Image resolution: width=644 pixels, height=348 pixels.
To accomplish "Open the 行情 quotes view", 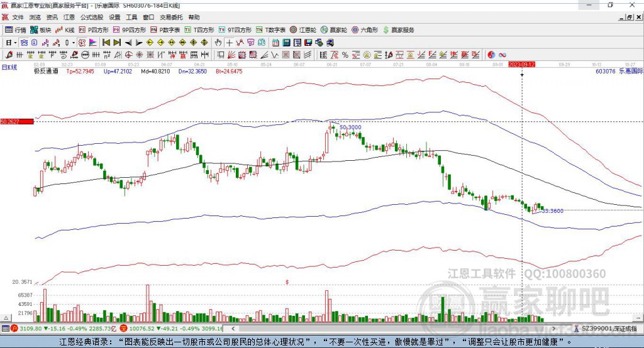I will pyautogui.click(x=15, y=30).
